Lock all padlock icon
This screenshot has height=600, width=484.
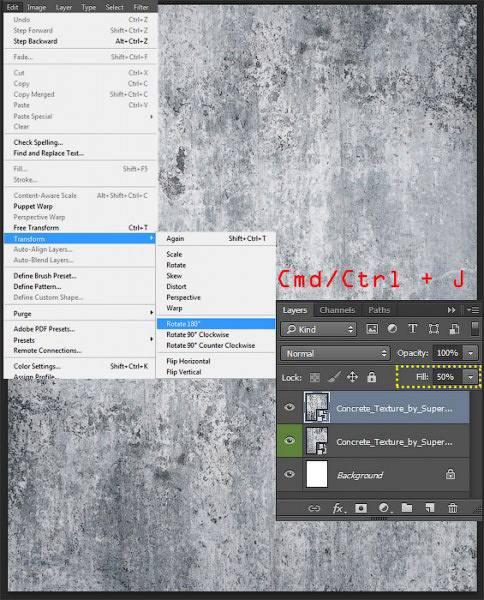click(372, 377)
